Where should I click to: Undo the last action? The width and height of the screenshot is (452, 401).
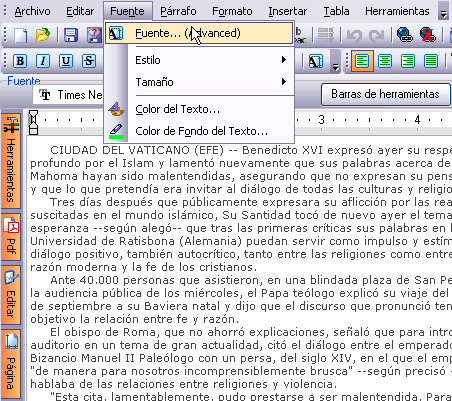pos(354,35)
